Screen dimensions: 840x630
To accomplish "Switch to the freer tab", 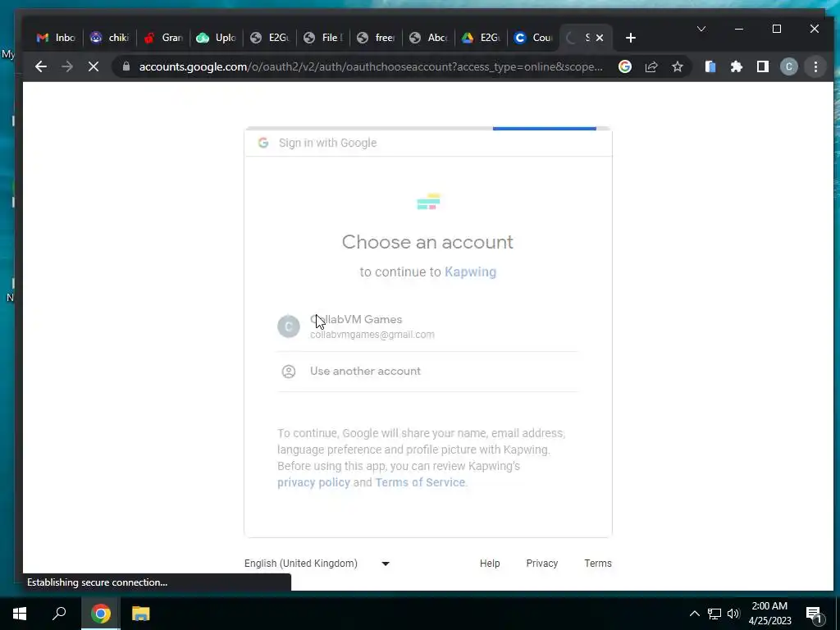I will coord(377,38).
